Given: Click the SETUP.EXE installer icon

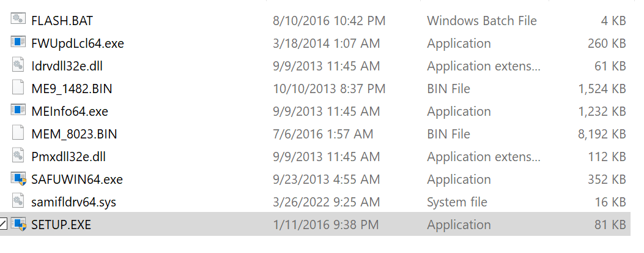Looking at the screenshot, I should (x=18, y=224).
